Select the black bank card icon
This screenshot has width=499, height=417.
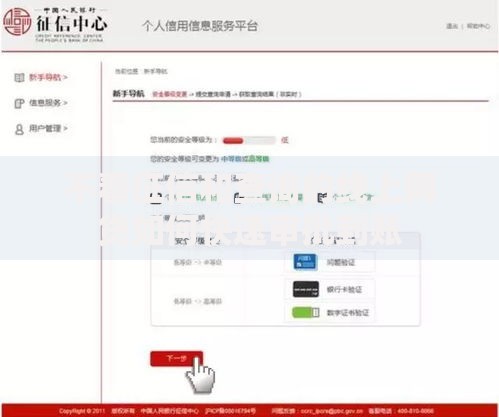click(x=306, y=289)
